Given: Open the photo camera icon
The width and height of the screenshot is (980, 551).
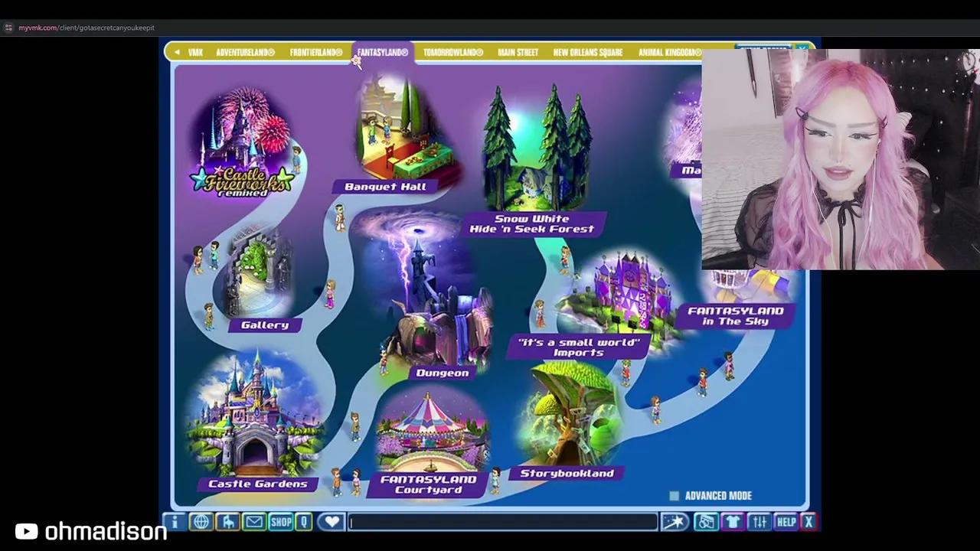Looking at the screenshot, I should 706,522.
